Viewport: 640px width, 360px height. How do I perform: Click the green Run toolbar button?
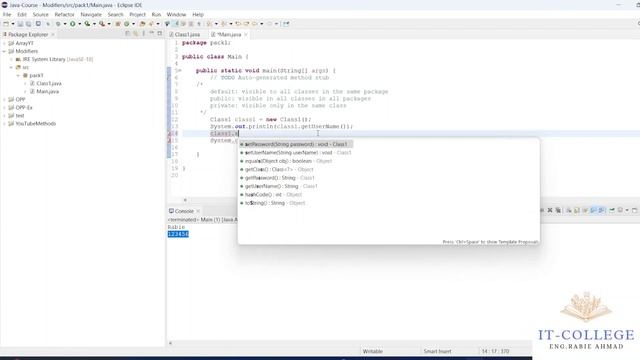tap(73, 24)
